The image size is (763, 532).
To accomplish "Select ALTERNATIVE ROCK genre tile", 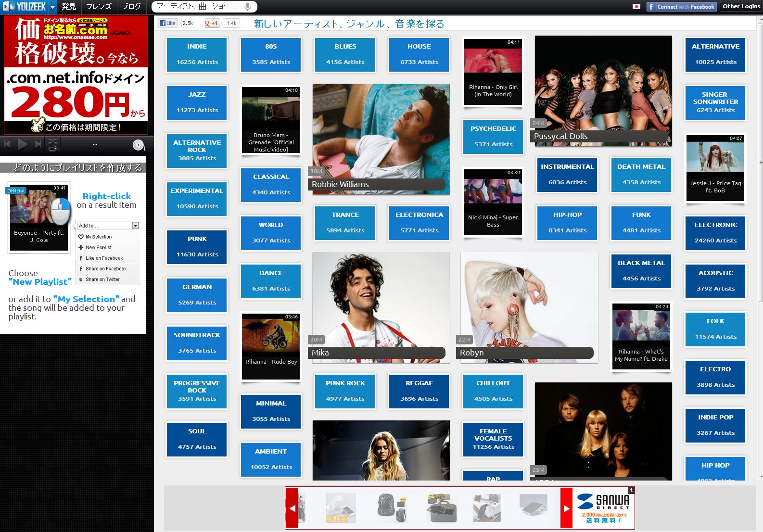I will [197, 151].
